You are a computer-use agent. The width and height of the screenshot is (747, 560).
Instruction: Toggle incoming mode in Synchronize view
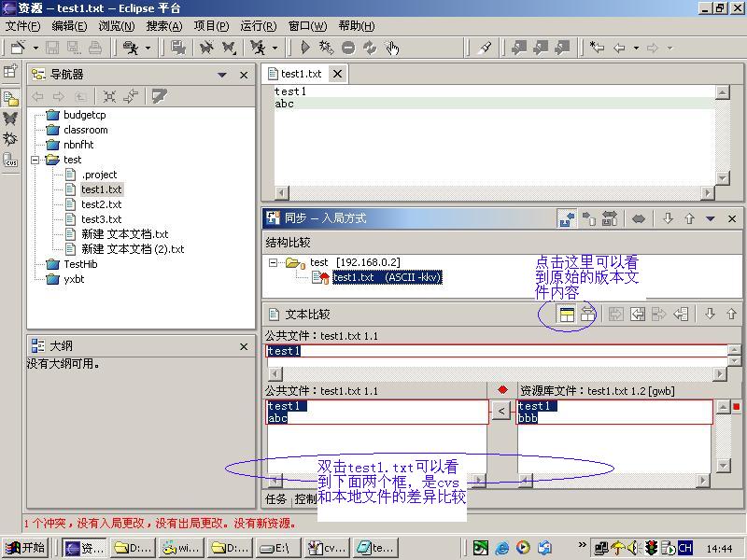[567, 218]
